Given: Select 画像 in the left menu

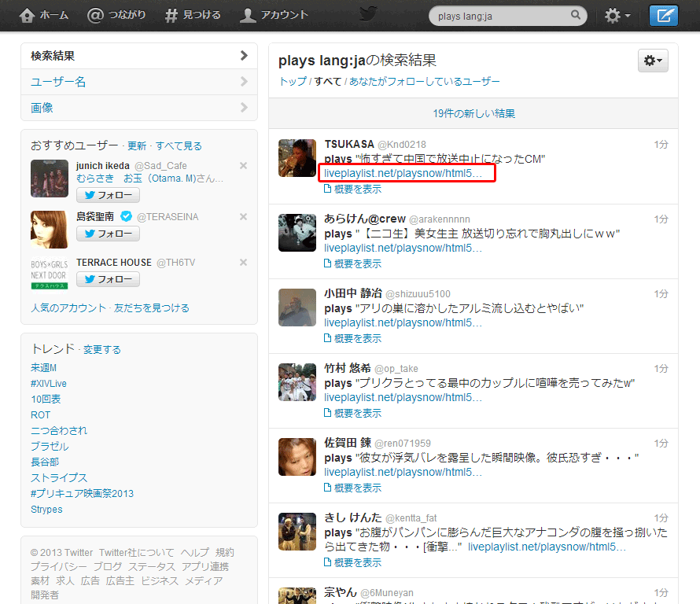Looking at the screenshot, I should point(139,108).
